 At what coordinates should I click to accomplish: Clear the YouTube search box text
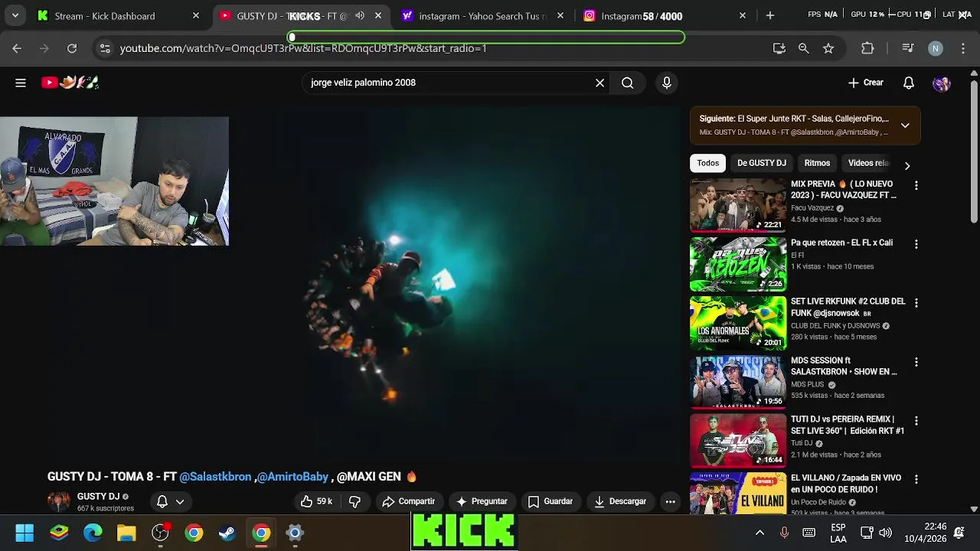point(599,83)
